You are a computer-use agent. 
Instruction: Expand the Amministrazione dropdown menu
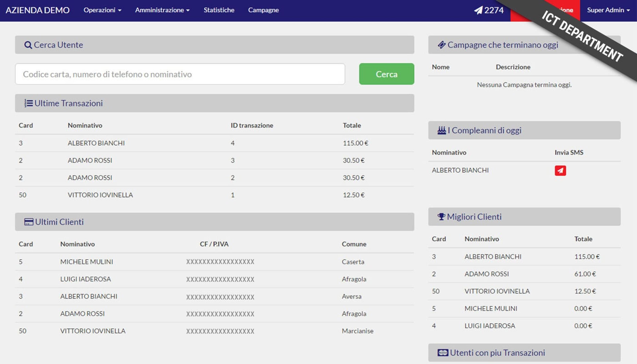[162, 10]
